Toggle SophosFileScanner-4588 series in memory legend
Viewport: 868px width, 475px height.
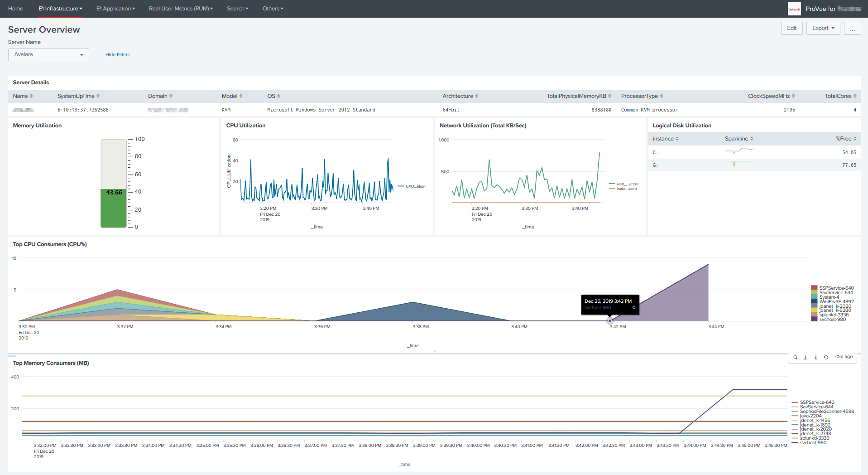pyautogui.click(x=826, y=412)
